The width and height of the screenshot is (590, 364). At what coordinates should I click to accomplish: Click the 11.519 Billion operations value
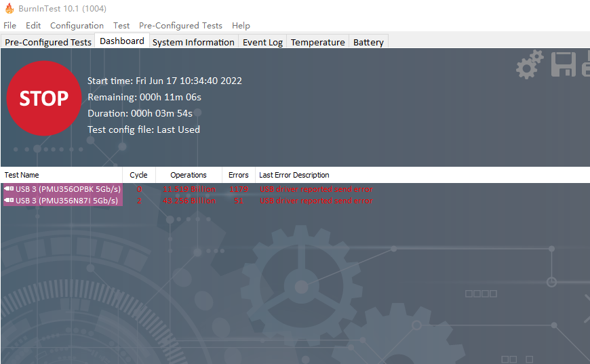tap(189, 188)
